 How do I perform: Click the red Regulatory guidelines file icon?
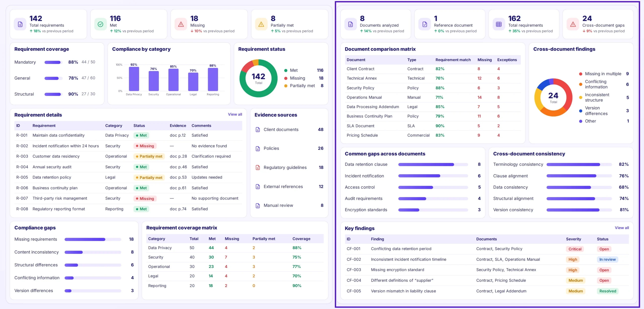coord(258,168)
